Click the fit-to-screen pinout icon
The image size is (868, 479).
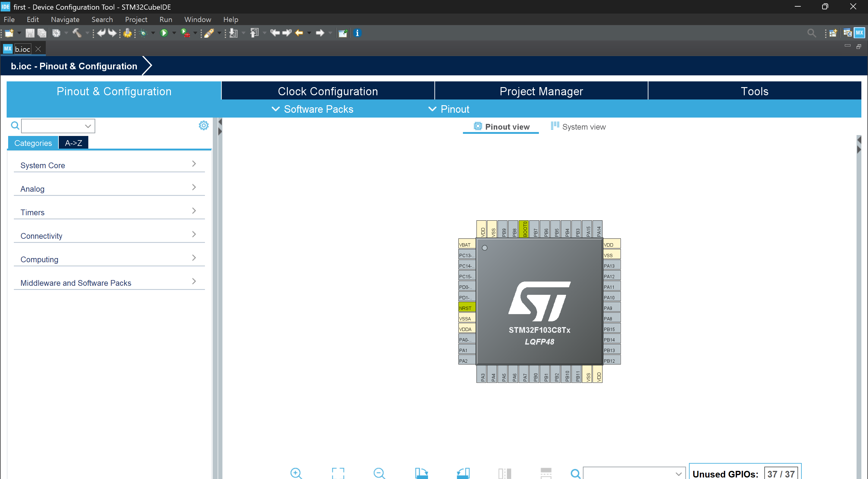point(338,473)
